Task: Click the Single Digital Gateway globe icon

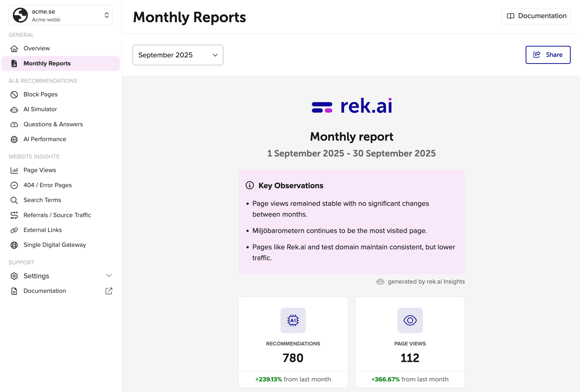Action: [14, 245]
